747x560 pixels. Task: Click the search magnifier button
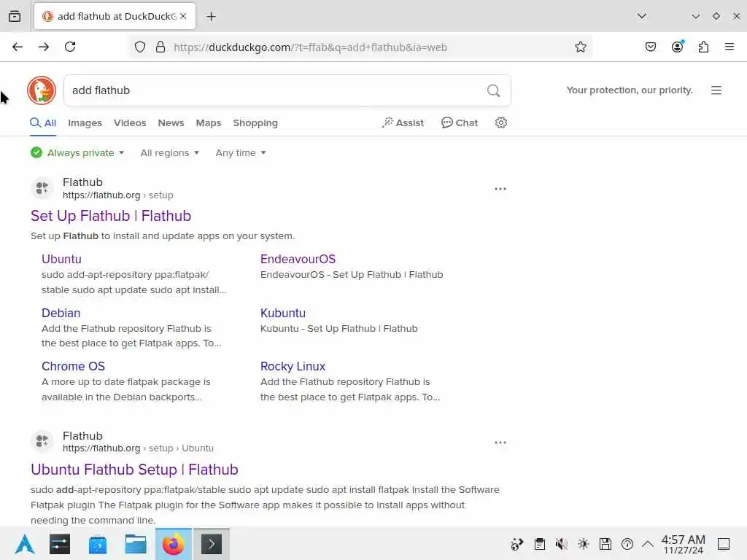494,90
